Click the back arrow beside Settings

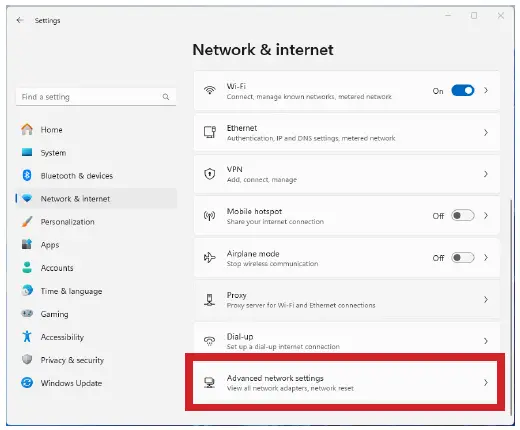pos(20,20)
